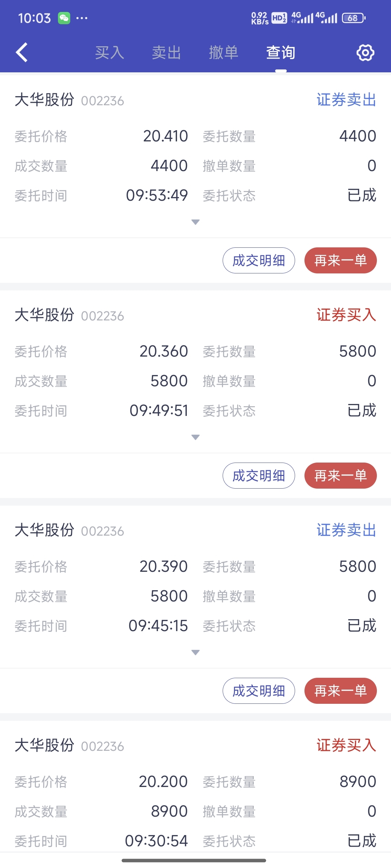Open the 撤单 tab

pos(223,53)
